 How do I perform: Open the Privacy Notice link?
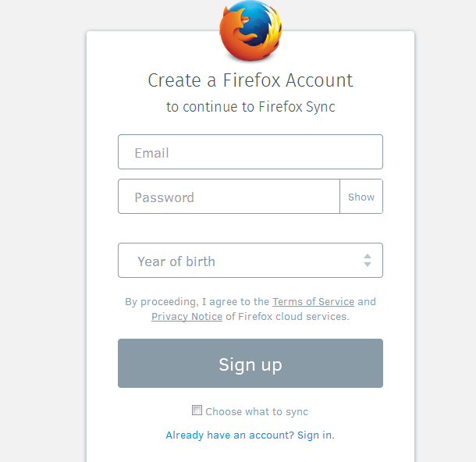(186, 317)
